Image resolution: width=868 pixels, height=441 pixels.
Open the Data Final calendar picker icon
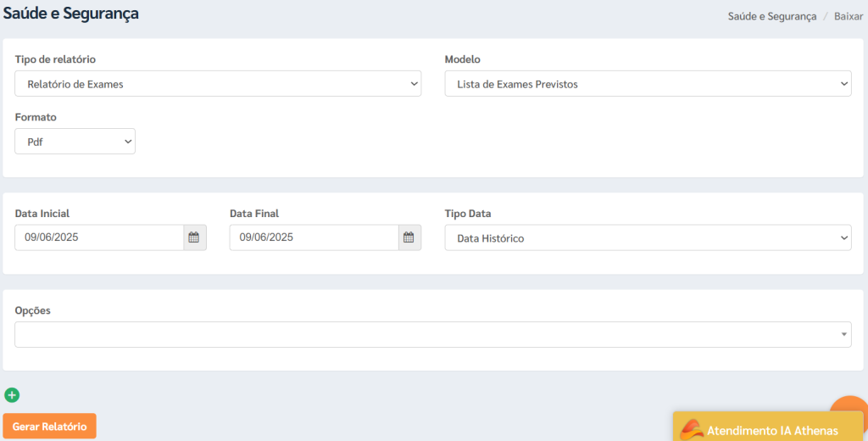click(x=409, y=237)
